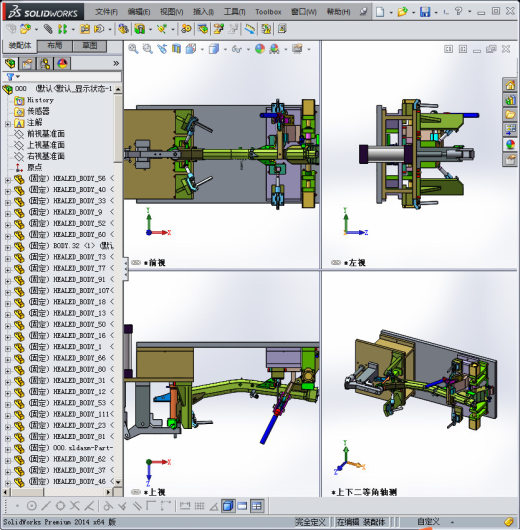The image size is (520, 530).
Task: Open the SolidWorks Resources home icon
Action: point(510,85)
